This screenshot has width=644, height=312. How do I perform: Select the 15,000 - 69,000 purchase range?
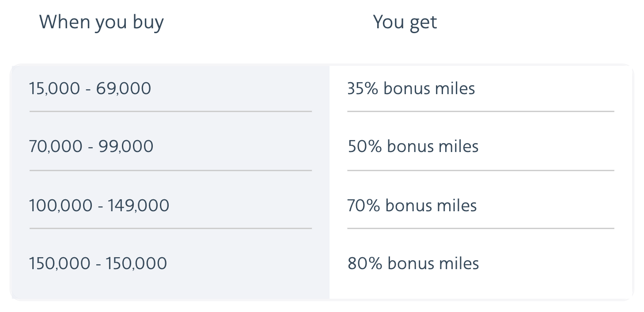(90, 88)
